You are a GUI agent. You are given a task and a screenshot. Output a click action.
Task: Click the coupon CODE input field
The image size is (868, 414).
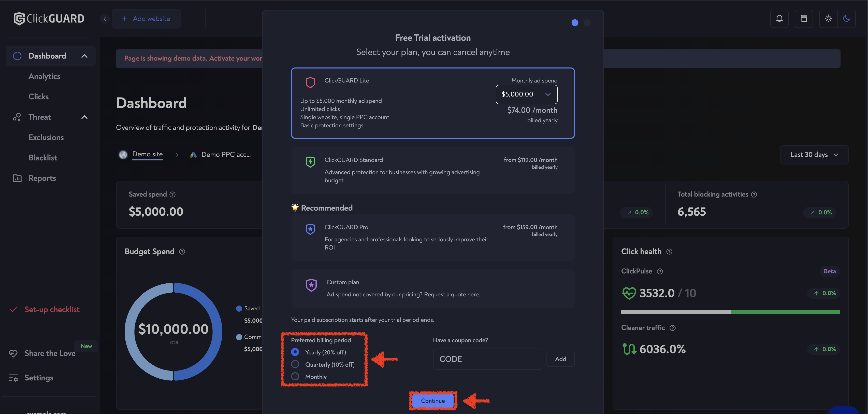(x=487, y=359)
